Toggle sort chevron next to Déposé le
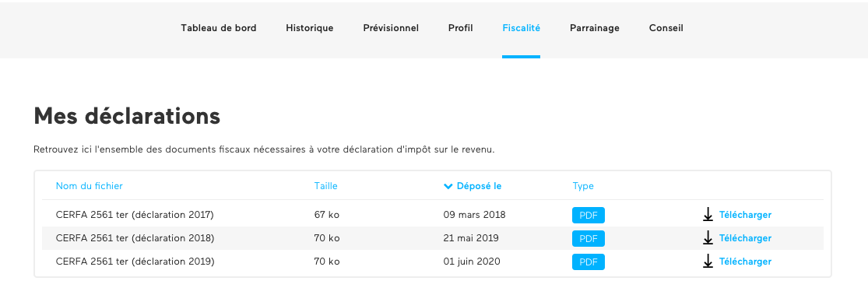Viewport: 868px width, 302px height. pyautogui.click(x=448, y=186)
